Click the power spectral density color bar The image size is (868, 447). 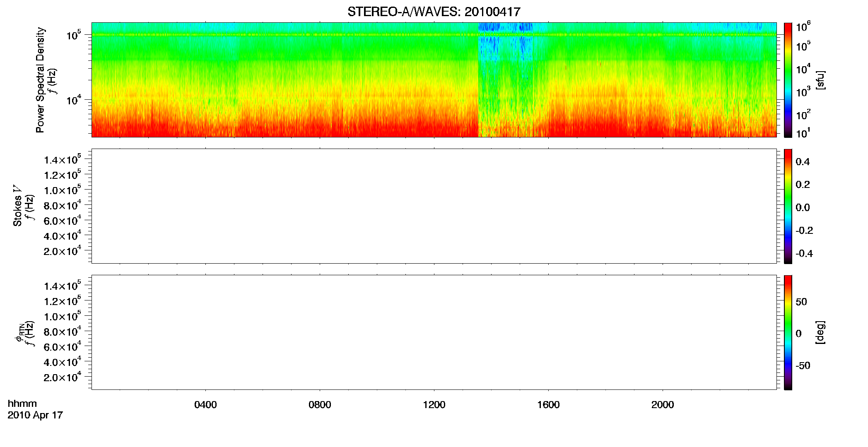(x=788, y=80)
